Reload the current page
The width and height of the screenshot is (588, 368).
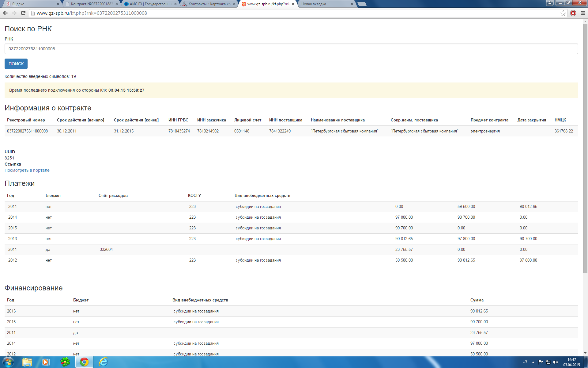point(23,13)
